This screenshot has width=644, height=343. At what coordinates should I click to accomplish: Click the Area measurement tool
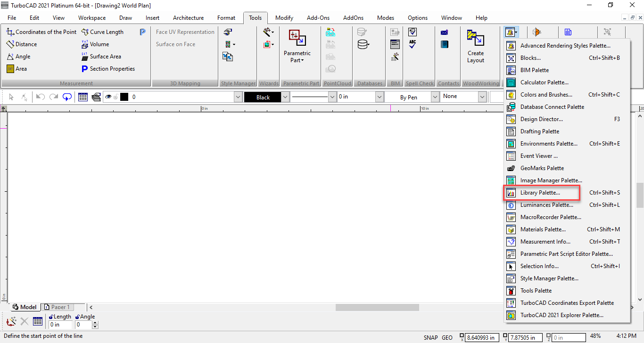(17, 69)
